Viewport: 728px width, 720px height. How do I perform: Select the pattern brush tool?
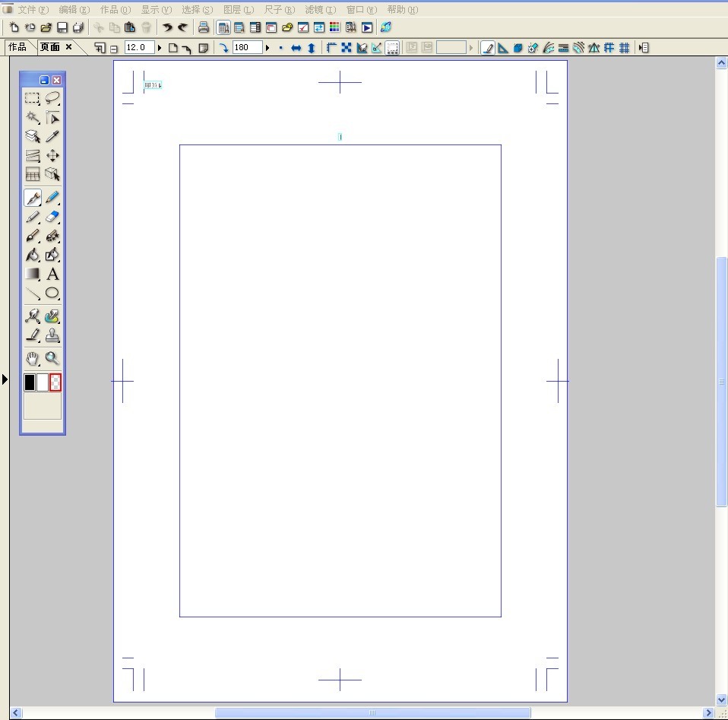click(x=52, y=236)
